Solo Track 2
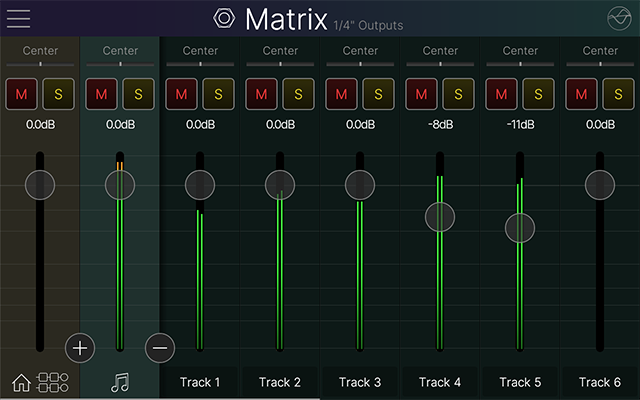The height and width of the screenshot is (400, 640). click(299, 94)
